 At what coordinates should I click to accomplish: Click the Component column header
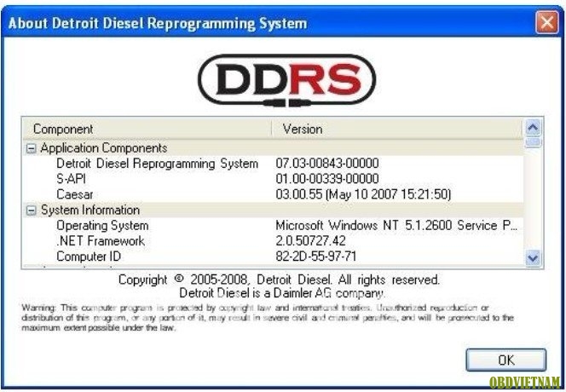[147, 129]
